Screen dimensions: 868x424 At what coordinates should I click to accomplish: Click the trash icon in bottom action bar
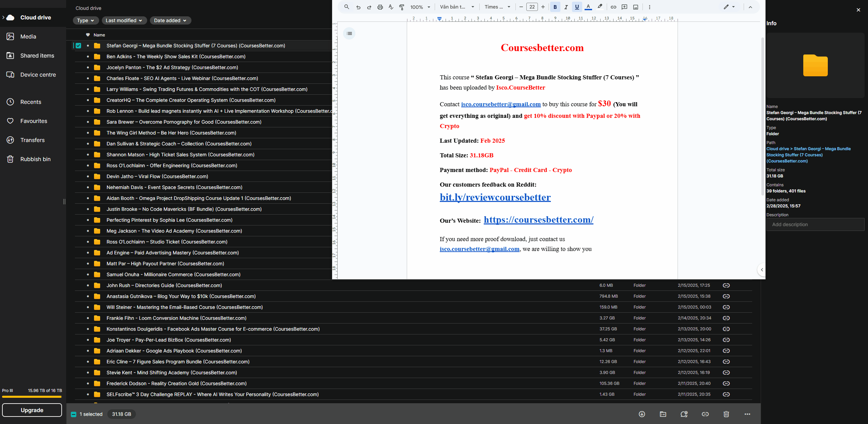[x=726, y=414]
